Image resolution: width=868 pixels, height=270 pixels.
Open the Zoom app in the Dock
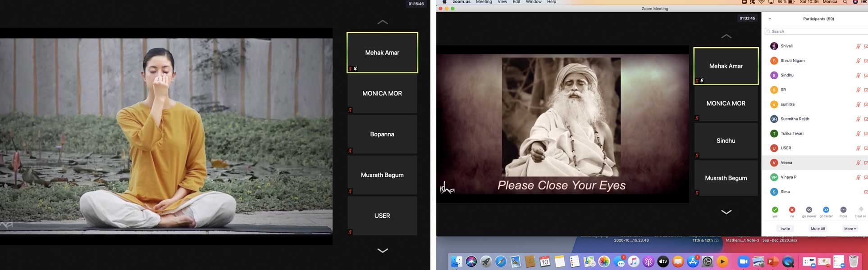pos(743,261)
